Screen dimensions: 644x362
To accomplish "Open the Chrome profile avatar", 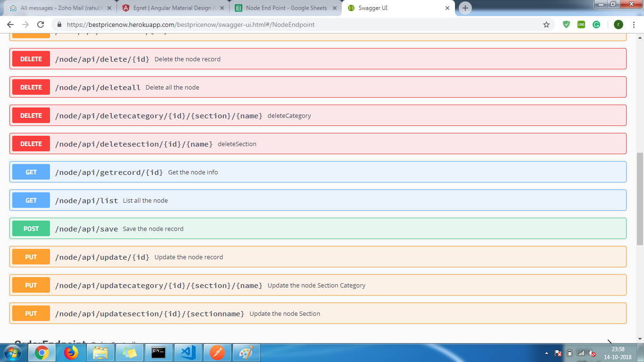I will click(x=619, y=25).
